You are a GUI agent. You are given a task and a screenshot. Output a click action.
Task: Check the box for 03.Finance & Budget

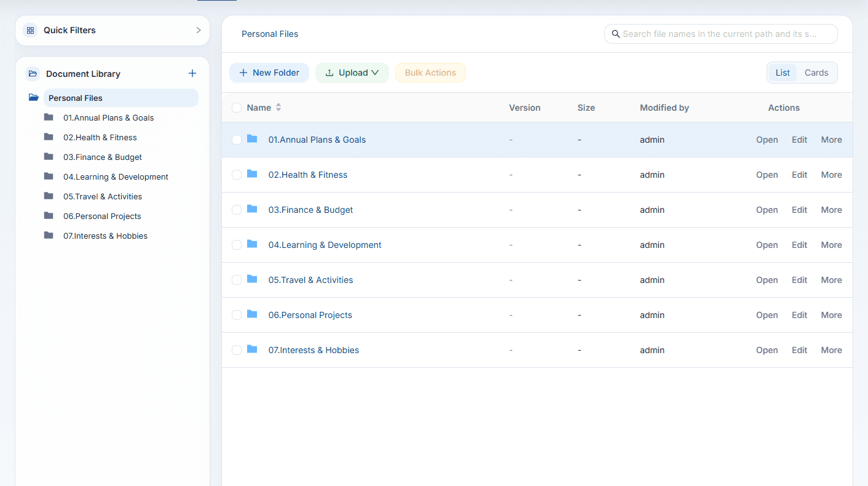click(x=237, y=210)
